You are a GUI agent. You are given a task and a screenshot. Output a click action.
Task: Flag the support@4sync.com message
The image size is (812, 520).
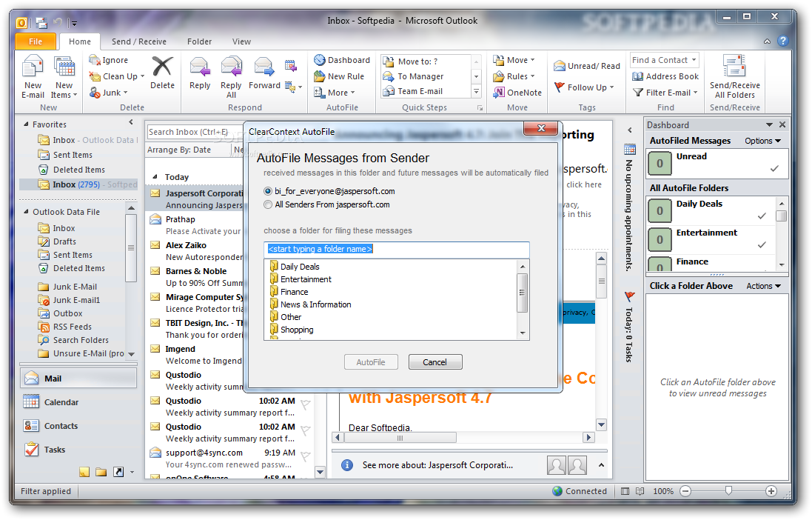point(306,457)
